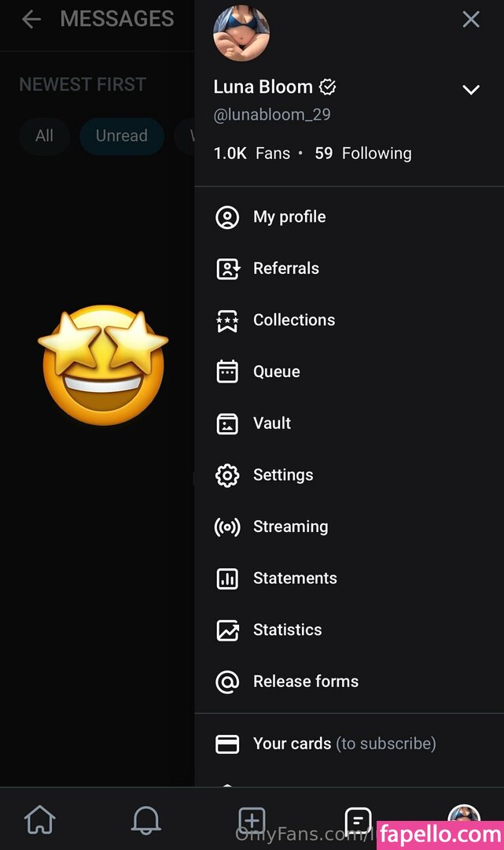Open the My profile menu item
Screen dimensions: 504x850
point(289,217)
